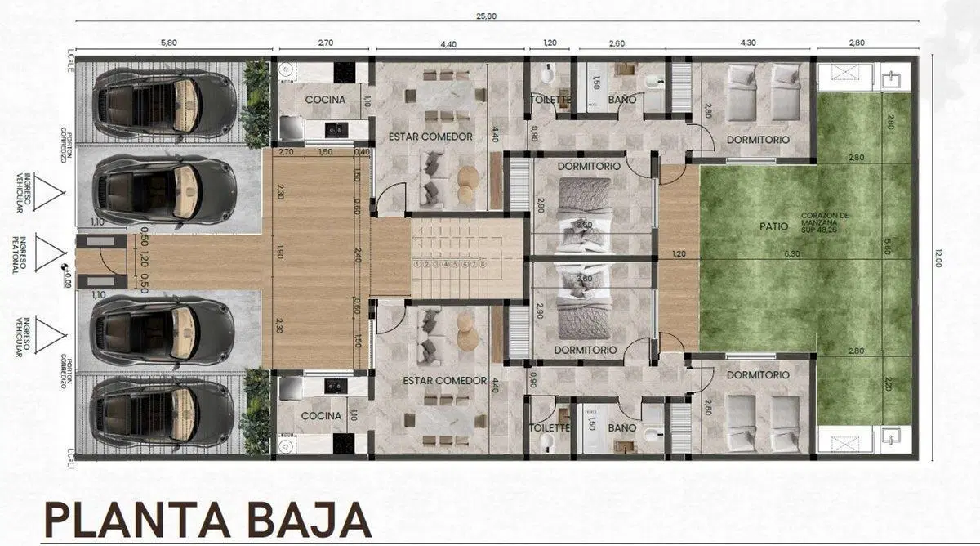Select the upper COCINA room label
This screenshot has height=546, width=980.
(325, 100)
